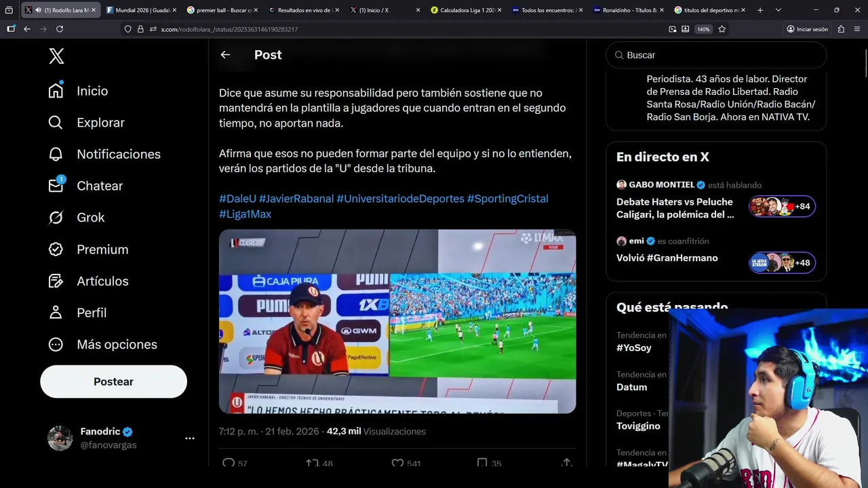Click the post timestamp 7:12 p. m.
Viewport: 868px width, 488px height.
pyautogui.click(x=238, y=431)
